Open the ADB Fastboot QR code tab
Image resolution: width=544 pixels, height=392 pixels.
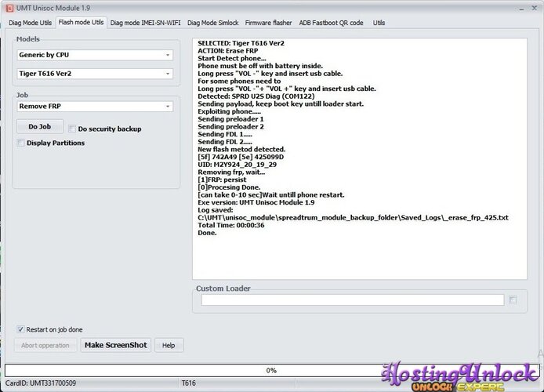tap(331, 23)
